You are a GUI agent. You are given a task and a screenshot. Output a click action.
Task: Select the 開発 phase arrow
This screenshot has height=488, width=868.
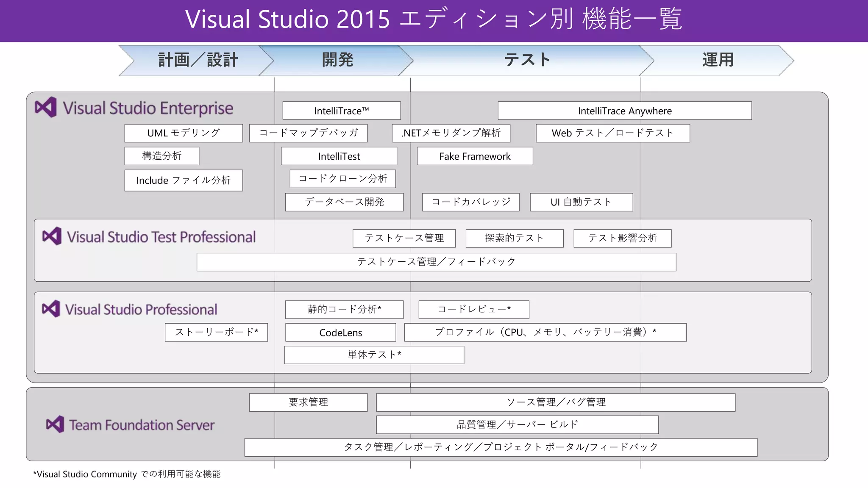[x=337, y=60]
